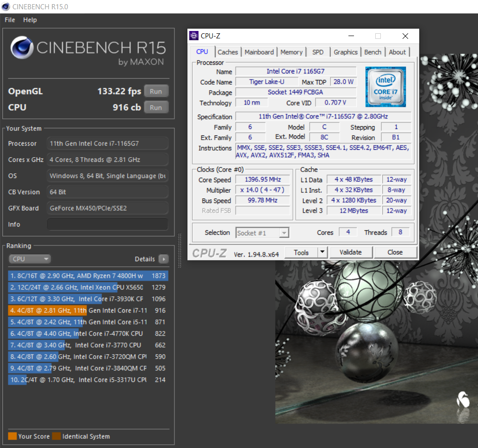Select ranking row Intel Xeon CPU X5650
This screenshot has width=478, height=448.
pos(88,287)
